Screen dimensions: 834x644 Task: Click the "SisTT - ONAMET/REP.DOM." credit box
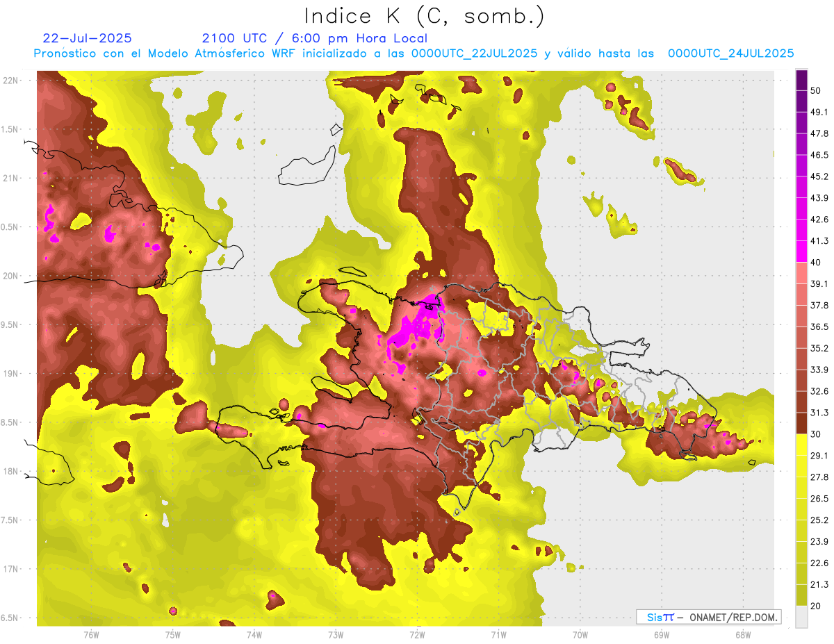(708, 617)
